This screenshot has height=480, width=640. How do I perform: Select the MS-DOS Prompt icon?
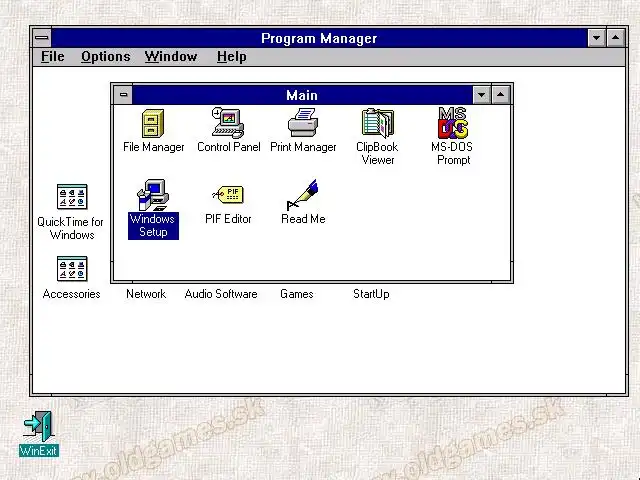pos(453,122)
